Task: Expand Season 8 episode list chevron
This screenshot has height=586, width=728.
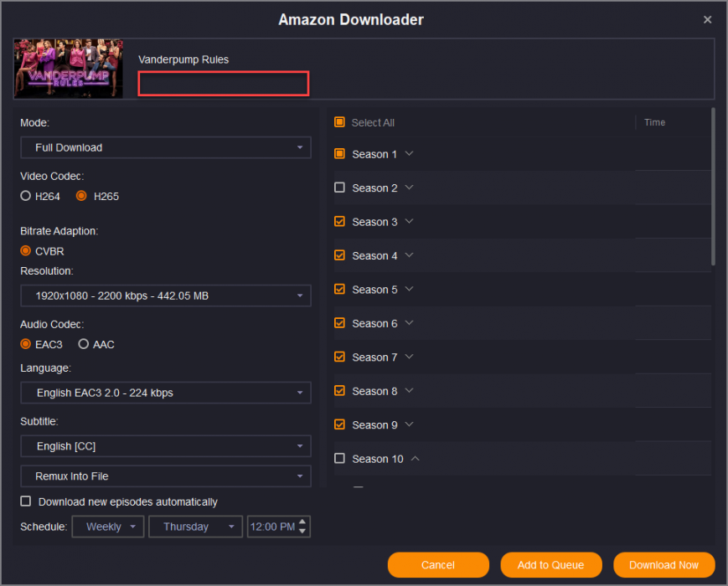Action: click(409, 391)
